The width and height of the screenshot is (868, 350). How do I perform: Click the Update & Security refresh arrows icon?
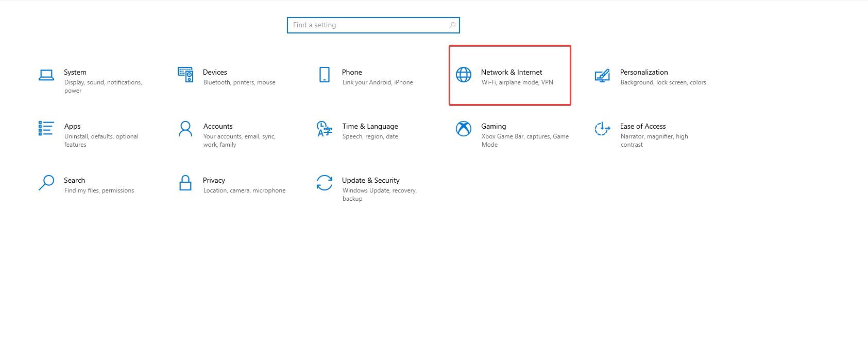(x=325, y=183)
